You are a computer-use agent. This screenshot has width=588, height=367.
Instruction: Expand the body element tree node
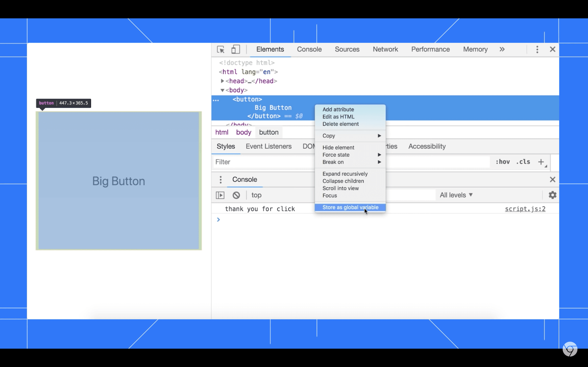[222, 90]
